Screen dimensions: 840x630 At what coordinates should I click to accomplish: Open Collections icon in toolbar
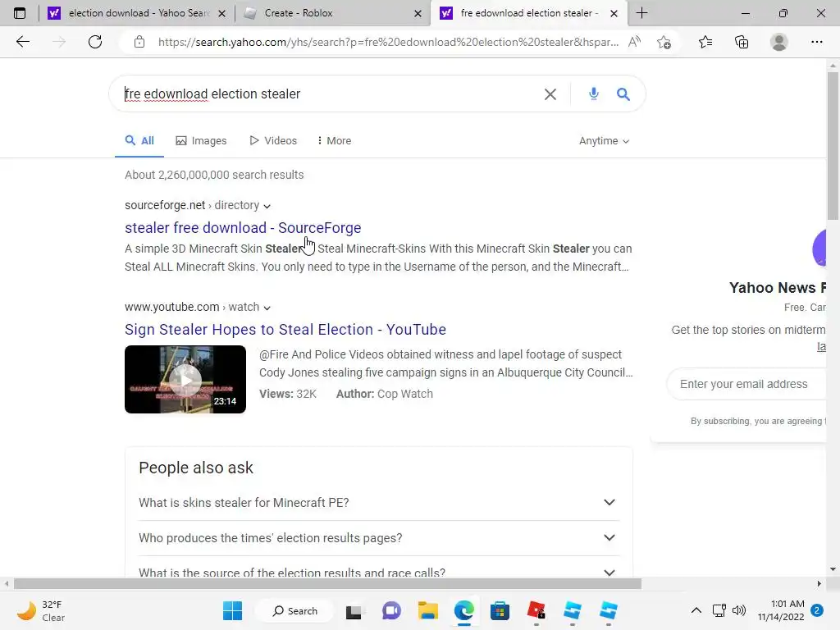coord(742,42)
